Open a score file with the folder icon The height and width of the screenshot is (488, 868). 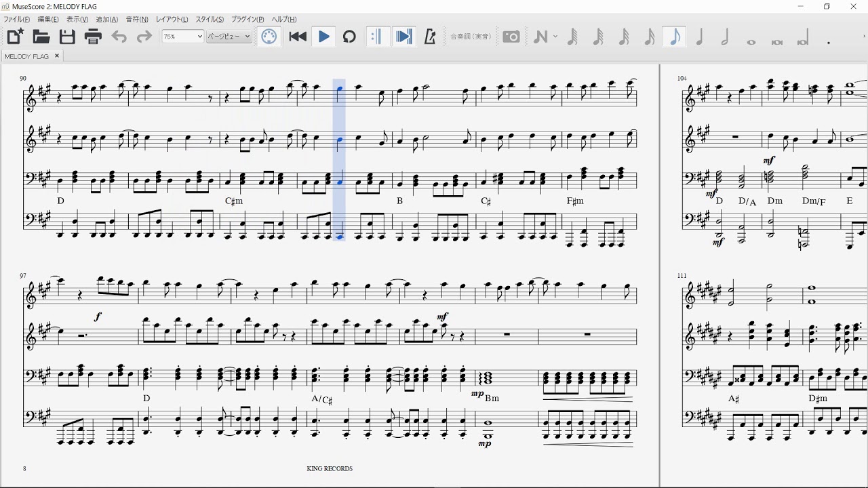click(41, 37)
